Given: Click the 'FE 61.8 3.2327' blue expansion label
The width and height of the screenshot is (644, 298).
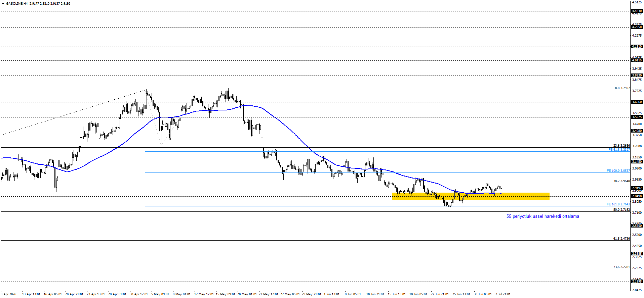Looking at the screenshot, I should 619,150.
